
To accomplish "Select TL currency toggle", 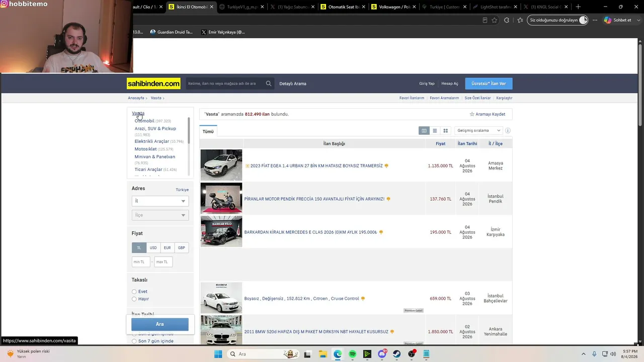I will 139,248.
